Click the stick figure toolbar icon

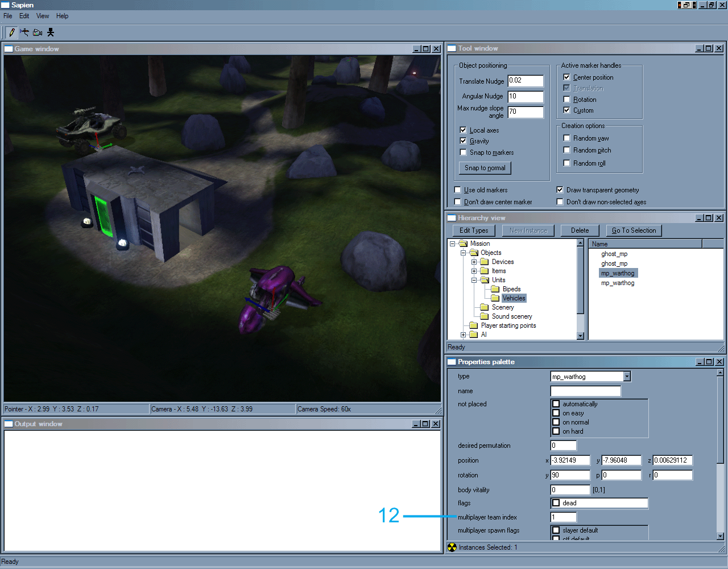click(x=51, y=32)
